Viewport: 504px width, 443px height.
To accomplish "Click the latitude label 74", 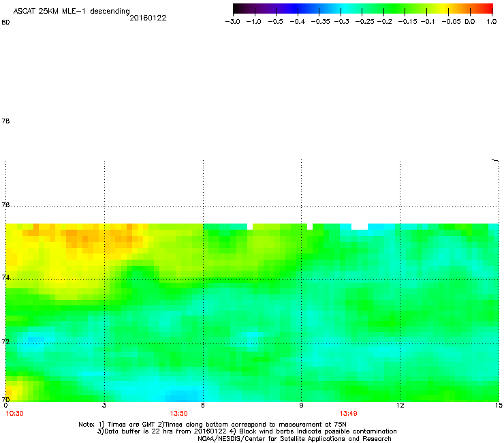I will coord(5,277).
